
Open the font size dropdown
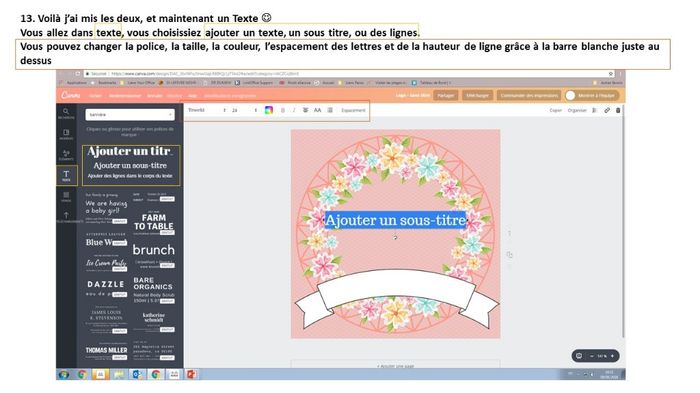[x=244, y=110]
